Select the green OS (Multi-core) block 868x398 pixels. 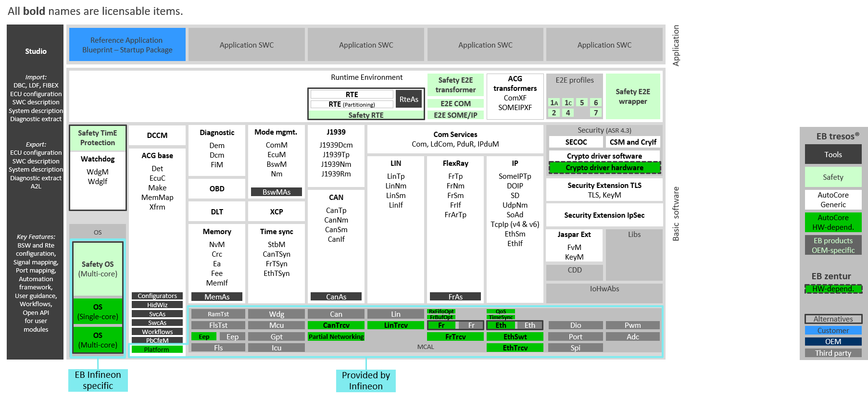[x=98, y=340]
